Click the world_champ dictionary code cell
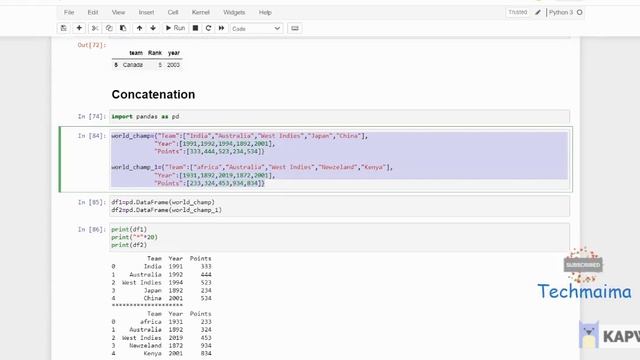Viewport: 640px width, 360px height. [x=340, y=160]
